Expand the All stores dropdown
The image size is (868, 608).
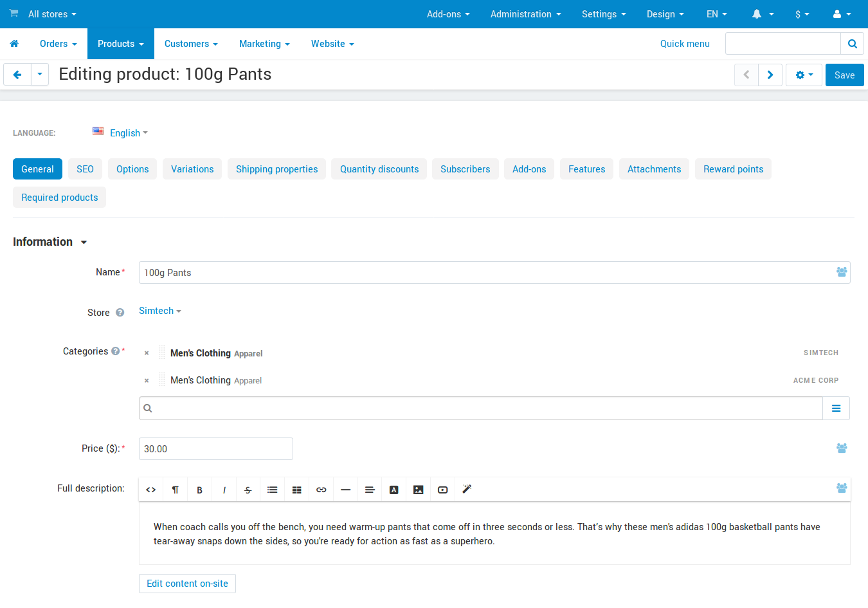(x=52, y=14)
